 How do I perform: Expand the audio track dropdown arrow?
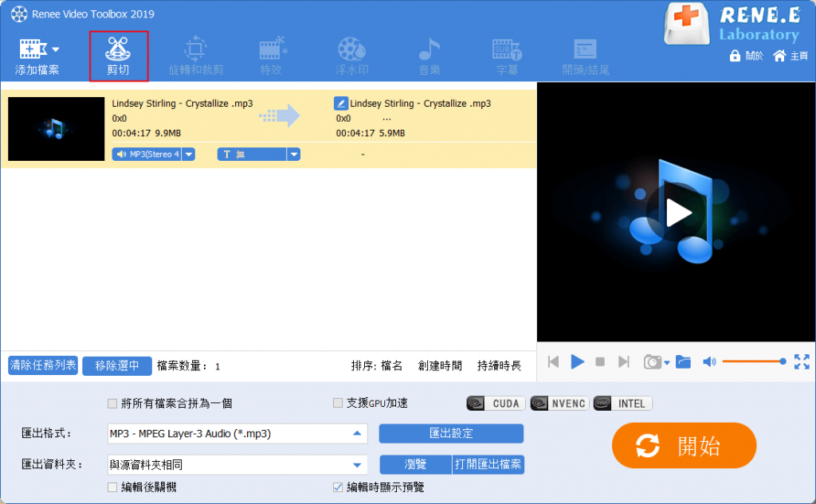point(189,154)
